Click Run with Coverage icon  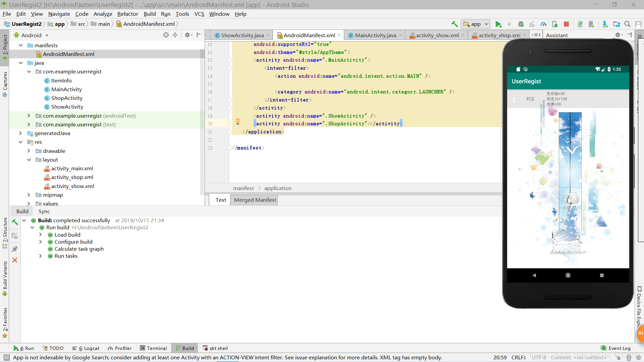tap(532, 24)
